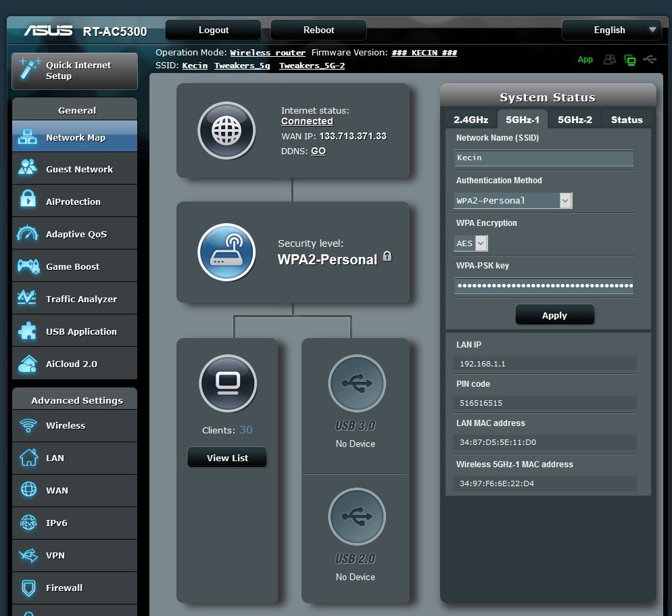Screen dimensions: 672x616
Task: Open the Authentication Method dropdown
Action: 512,201
